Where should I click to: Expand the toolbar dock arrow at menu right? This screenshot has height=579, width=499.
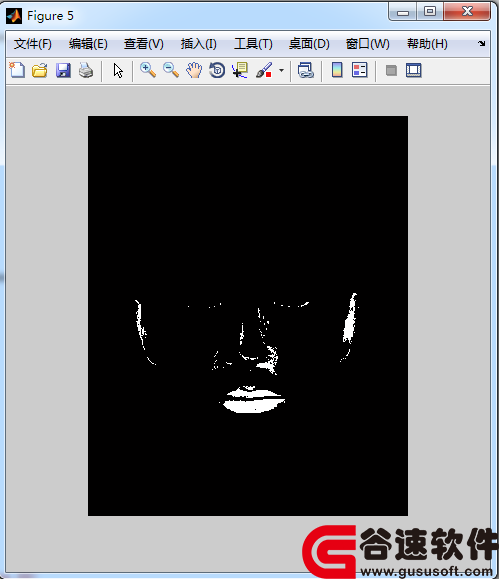pyautogui.click(x=482, y=44)
